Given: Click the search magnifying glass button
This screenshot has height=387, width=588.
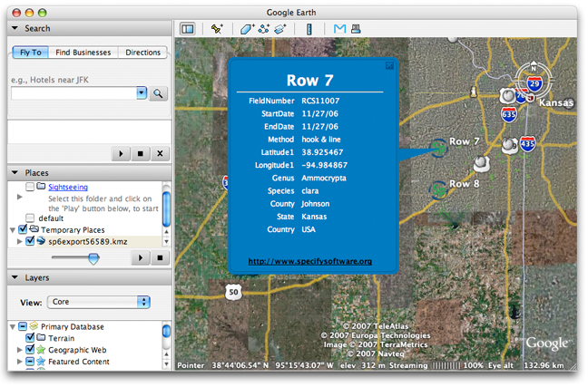Looking at the screenshot, I should point(158,93).
